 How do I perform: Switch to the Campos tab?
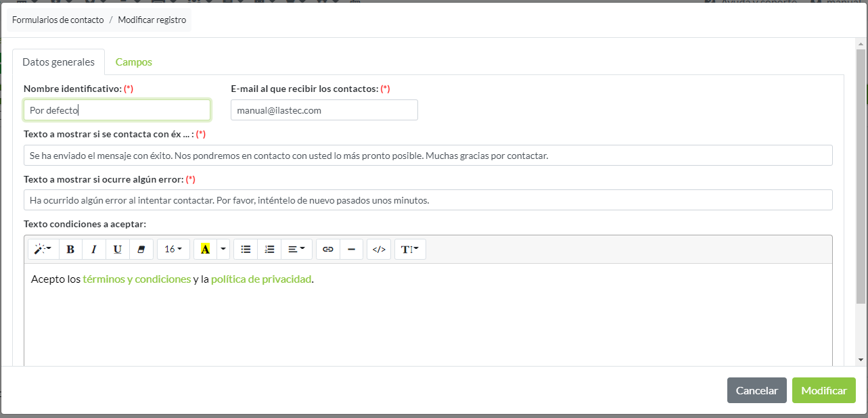click(x=134, y=62)
